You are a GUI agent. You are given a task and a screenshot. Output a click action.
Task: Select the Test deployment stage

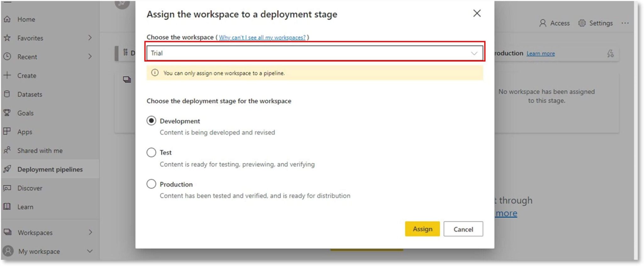click(x=151, y=152)
